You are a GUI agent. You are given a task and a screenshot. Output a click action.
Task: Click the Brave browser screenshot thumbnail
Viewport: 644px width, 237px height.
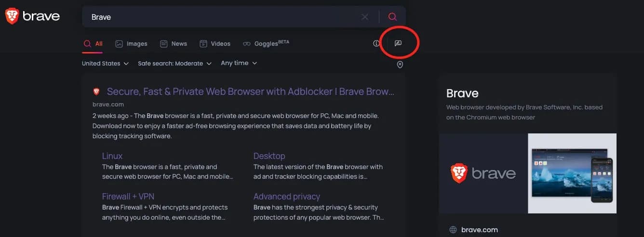click(572, 173)
